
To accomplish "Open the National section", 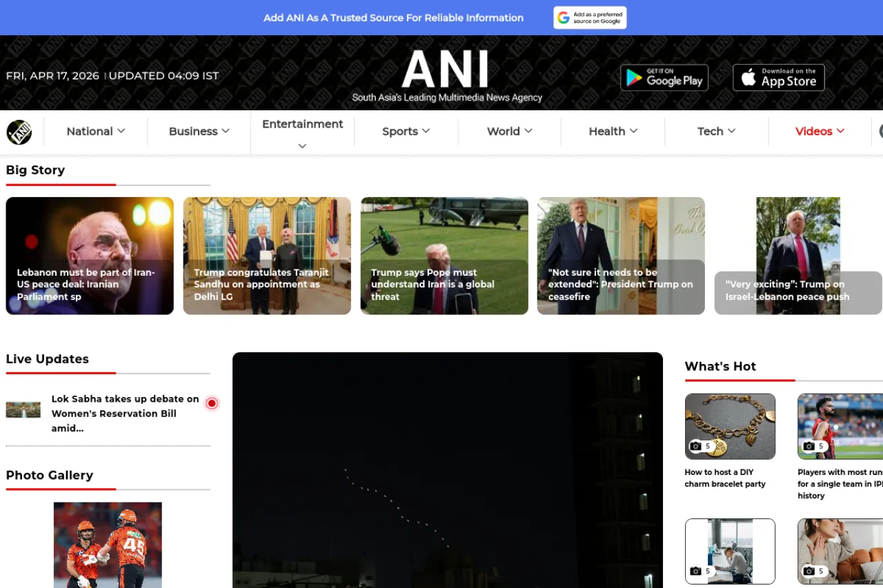I will click(90, 131).
